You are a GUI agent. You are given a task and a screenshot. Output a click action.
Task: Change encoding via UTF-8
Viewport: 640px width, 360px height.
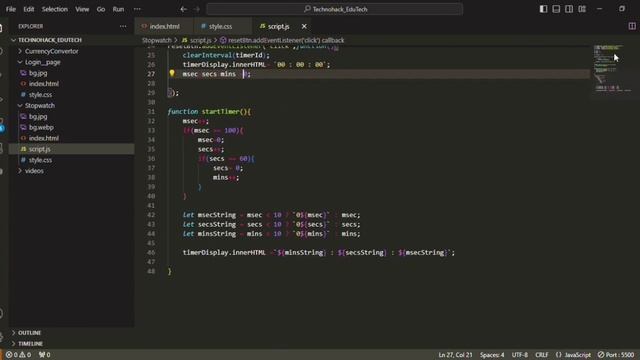(x=520, y=355)
